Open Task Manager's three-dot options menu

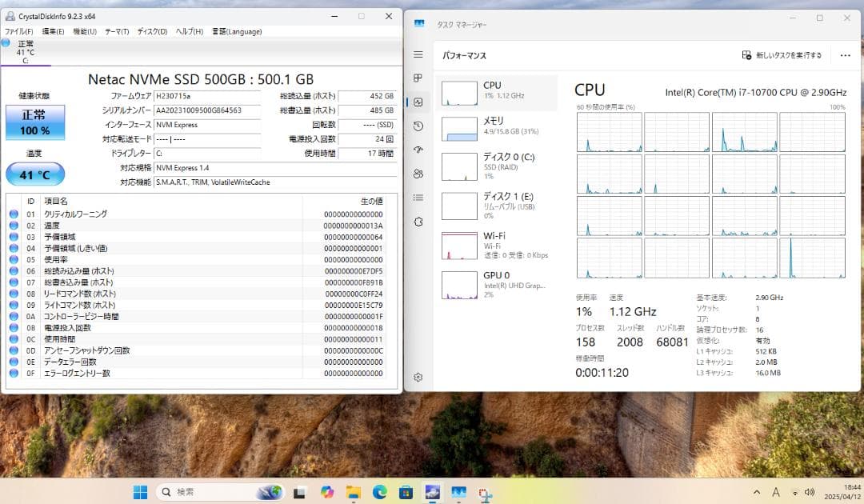[x=844, y=54]
